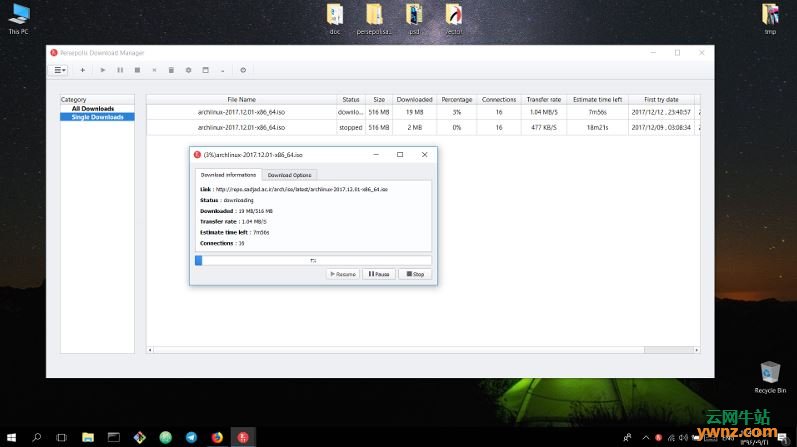Click the horizontal scrollbar right arrow
The image size is (797, 447).
point(696,350)
